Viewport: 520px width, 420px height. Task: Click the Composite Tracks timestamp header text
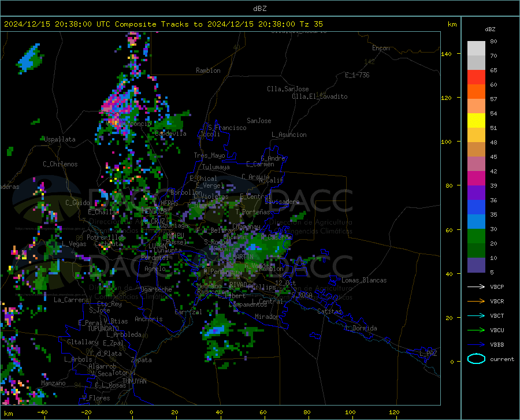tap(163, 24)
